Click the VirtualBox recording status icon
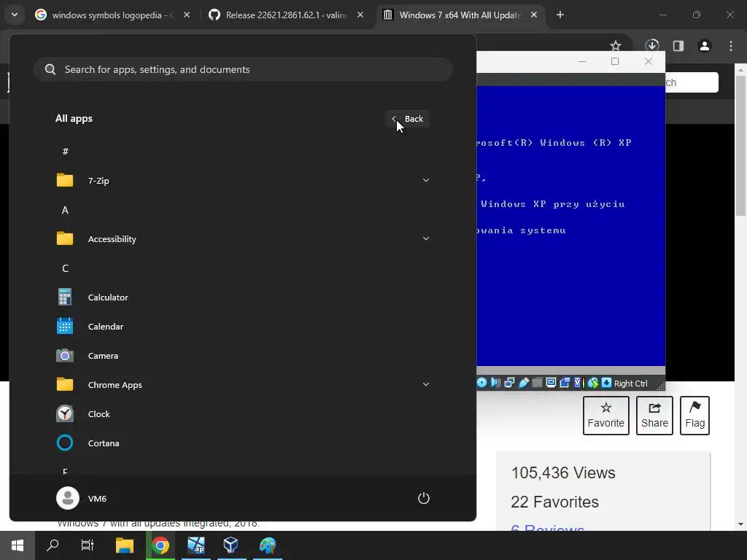 [x=565, y=383]
